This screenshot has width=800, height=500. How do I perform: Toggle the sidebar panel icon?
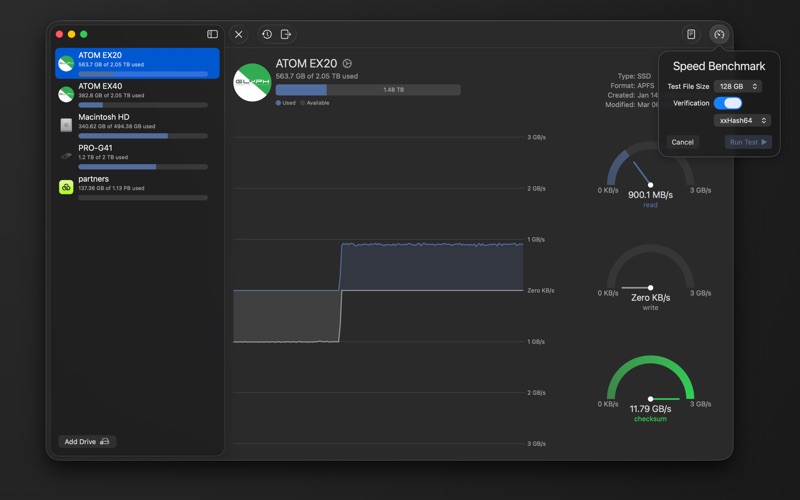(212, 34)
